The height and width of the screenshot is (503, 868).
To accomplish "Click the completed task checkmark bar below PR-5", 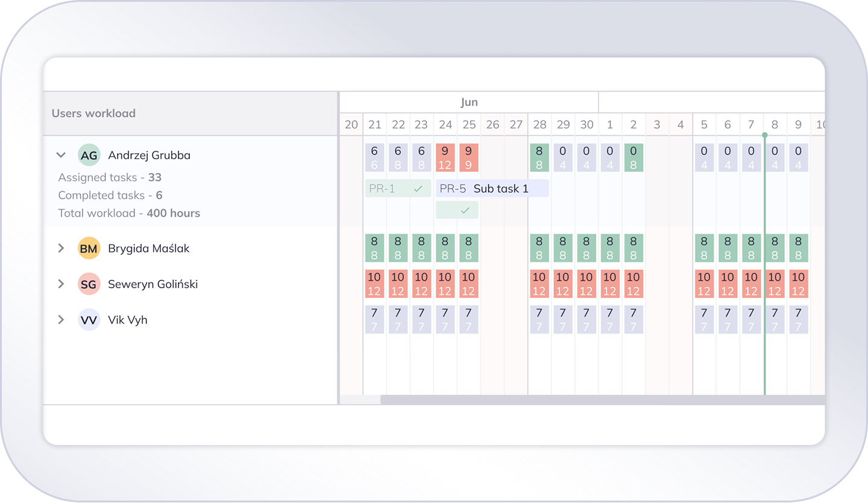I will pos(457,210).
